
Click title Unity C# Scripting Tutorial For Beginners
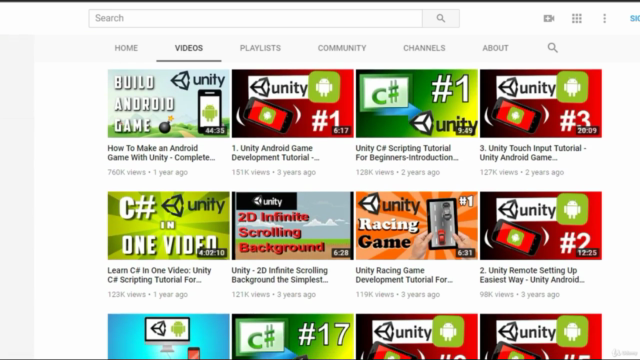coord(407,153)
